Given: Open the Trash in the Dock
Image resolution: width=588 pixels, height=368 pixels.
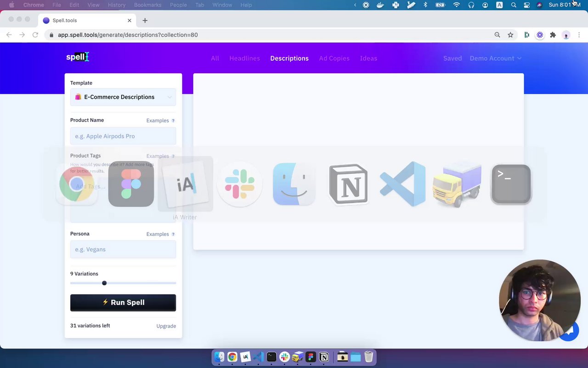Looking at the screenshot, I should pyautogui.click(x=368, y=357).
